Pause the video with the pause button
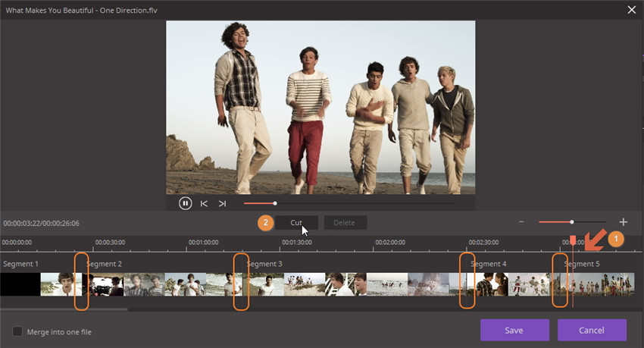Viewport: 644px width, 348px height. coord(185,203)
